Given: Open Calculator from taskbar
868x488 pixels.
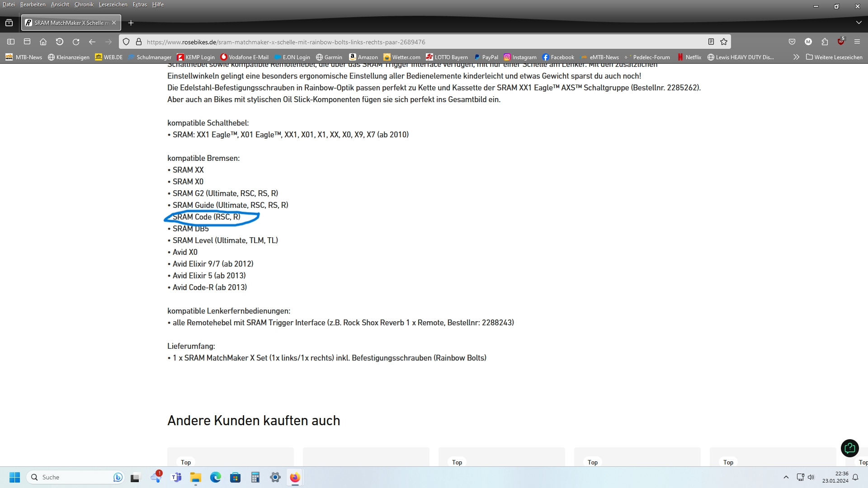Looking at the screenshot, I should pyautogui.click(x=255, y=477).
